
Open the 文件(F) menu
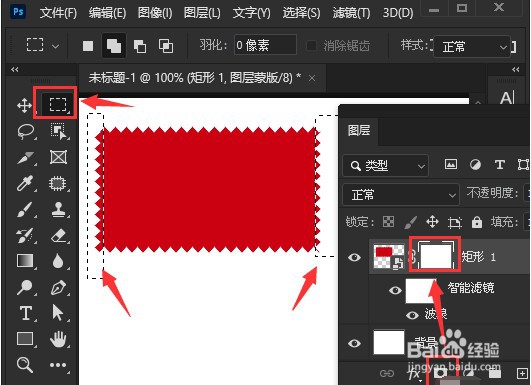pyautogui.click(x=58, y=13)
